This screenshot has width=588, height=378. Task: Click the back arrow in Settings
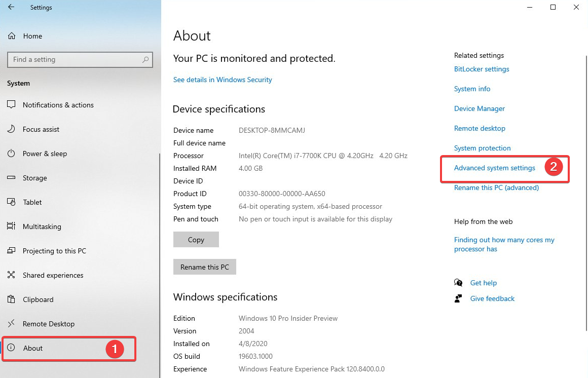click(x=11, y=7)
